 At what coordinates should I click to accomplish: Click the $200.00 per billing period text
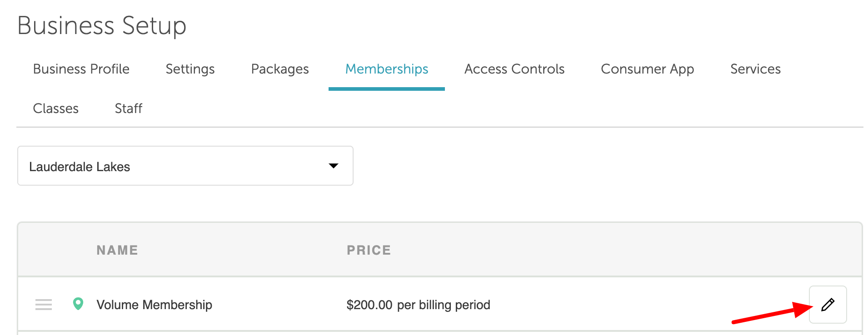418,305
